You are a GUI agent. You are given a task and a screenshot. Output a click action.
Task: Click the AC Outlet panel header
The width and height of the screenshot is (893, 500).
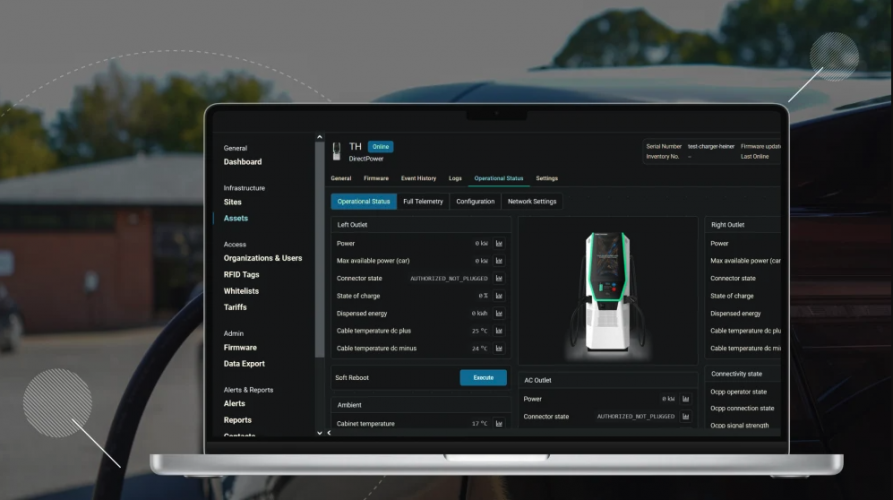tap(608, 380)
